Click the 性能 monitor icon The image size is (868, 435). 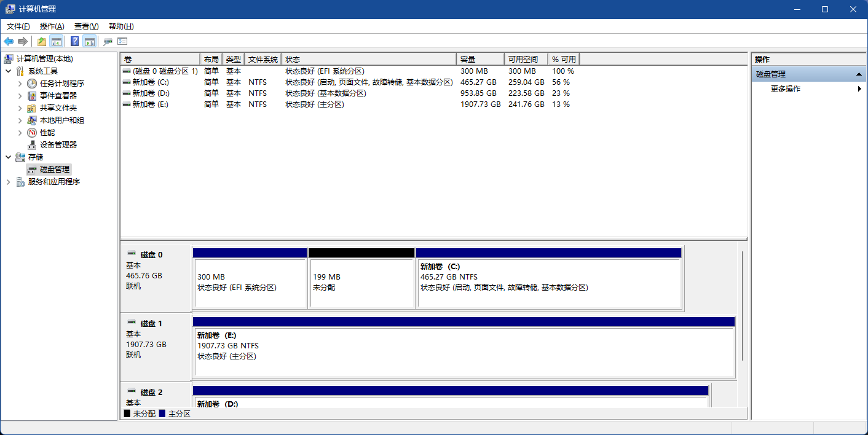pyautogui.click(x=32, y=133)
